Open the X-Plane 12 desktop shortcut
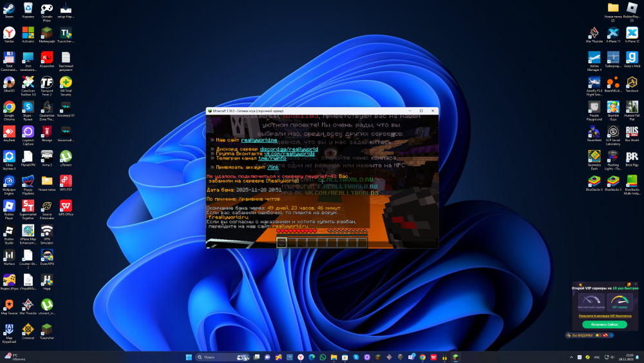The width and height of the screenshot is (644, 363). coord(632,35)
